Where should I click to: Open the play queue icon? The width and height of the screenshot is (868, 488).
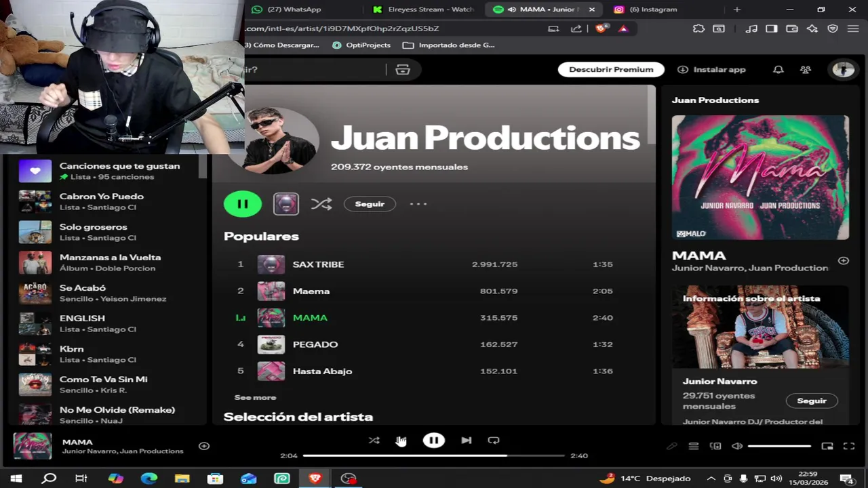pyautogui.click(x=694, y=446)
